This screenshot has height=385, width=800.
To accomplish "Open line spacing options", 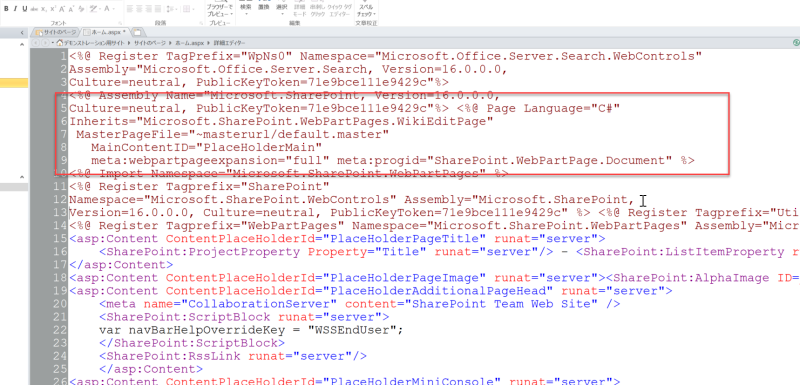I will click(x=171, y=9).
